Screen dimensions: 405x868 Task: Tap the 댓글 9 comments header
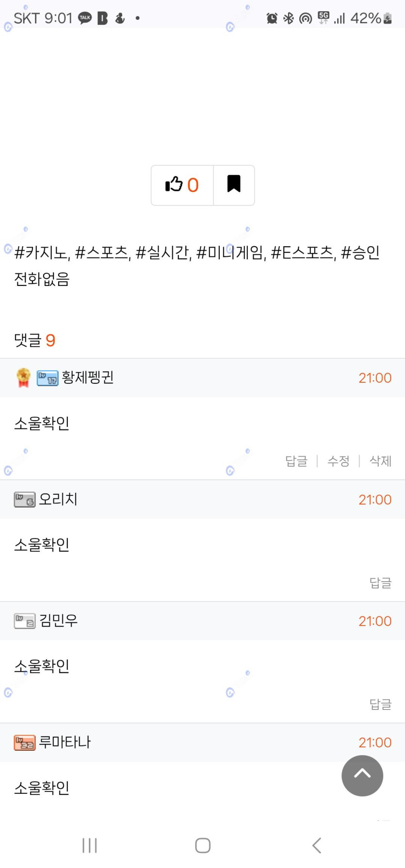point(34,340)
